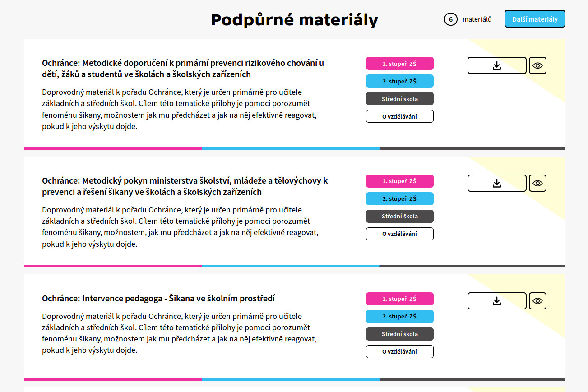Download the Metodické doporučení material
588x392 pixels.
point(497,65)
